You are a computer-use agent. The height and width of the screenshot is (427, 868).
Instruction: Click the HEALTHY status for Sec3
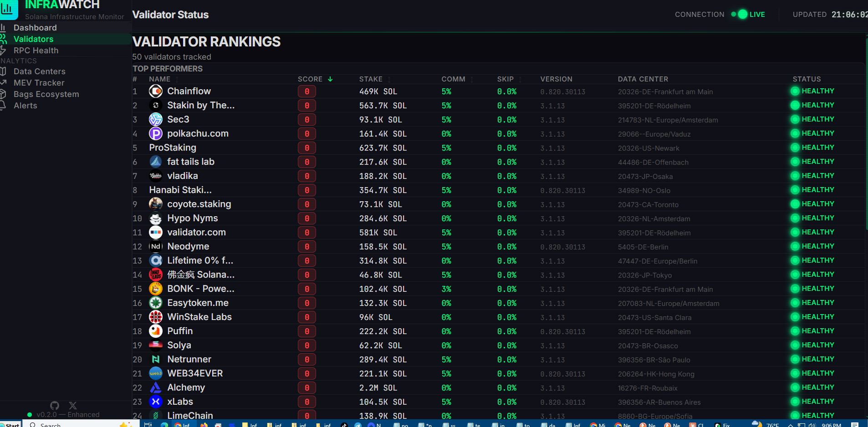click(x=812, y=119)
